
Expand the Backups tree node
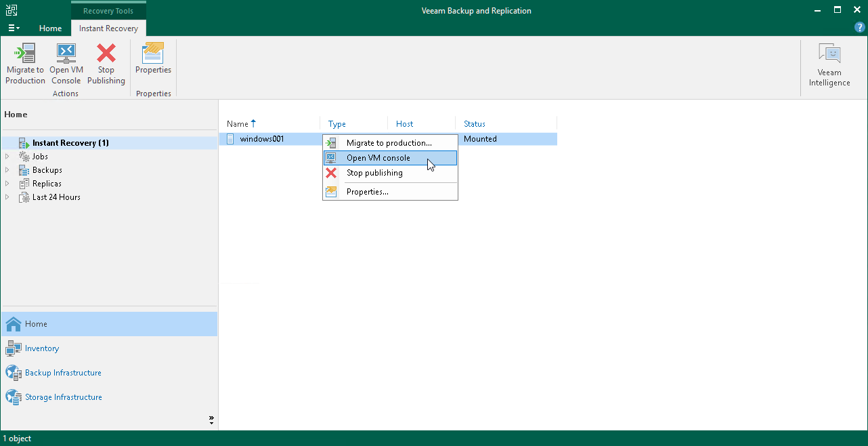coord(7,169)
